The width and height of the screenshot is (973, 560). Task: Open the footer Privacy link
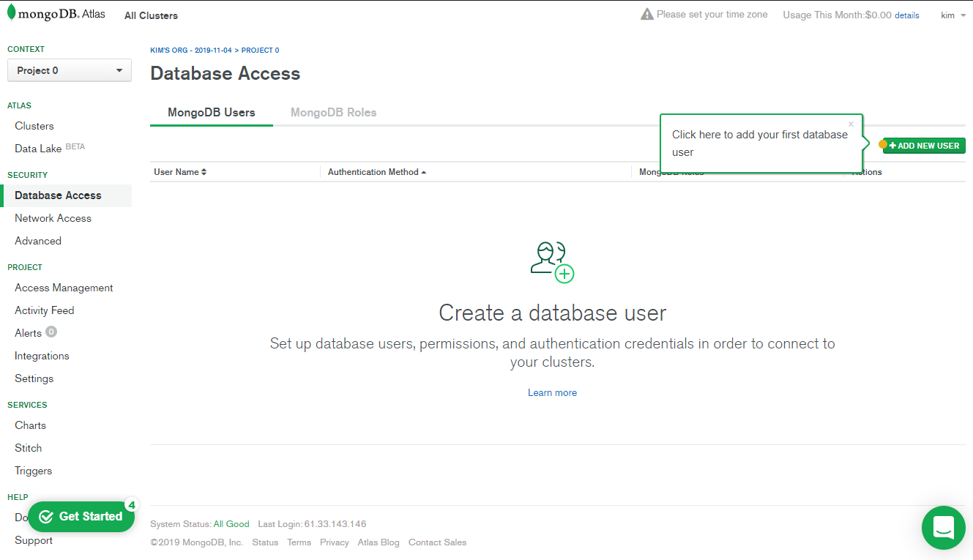tap(334, 542)
